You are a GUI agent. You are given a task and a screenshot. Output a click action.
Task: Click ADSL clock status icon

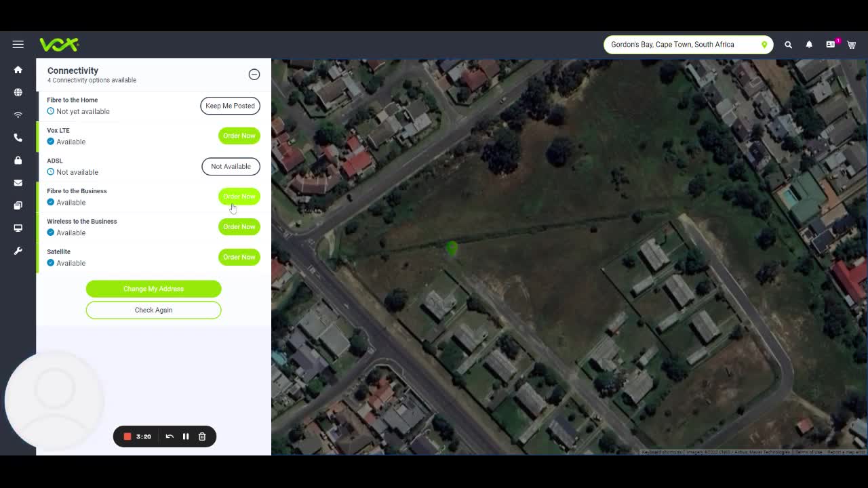[51, 172]
